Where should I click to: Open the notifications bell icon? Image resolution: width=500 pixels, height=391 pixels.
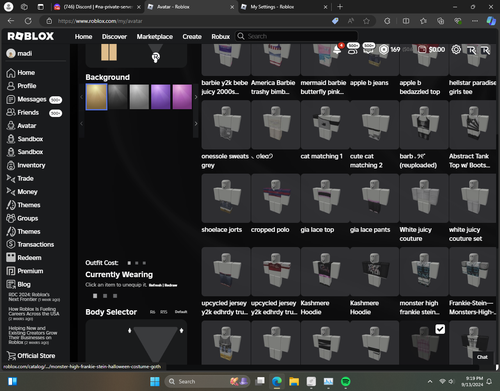337,50
